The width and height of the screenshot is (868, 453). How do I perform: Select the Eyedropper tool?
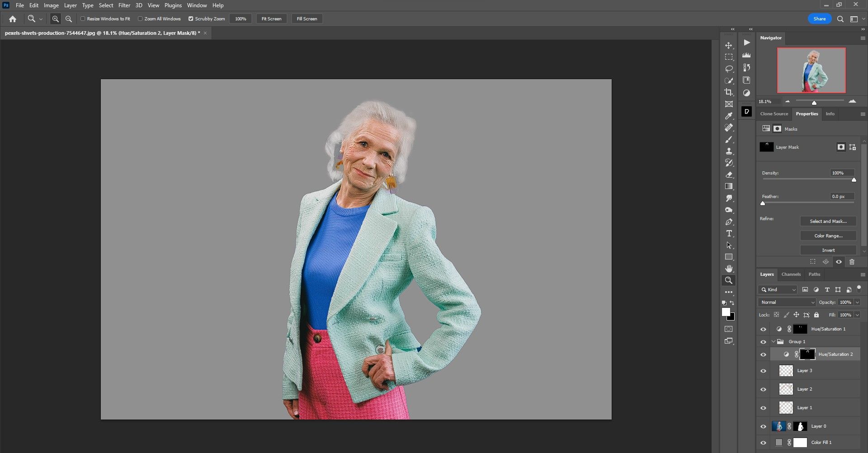point(729,116)
